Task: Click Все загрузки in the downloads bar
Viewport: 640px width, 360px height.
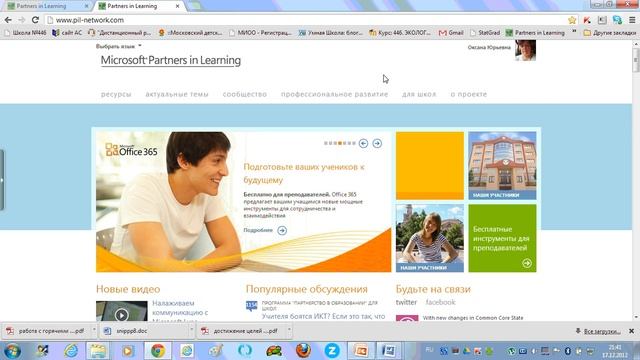Action: (602, 331)
